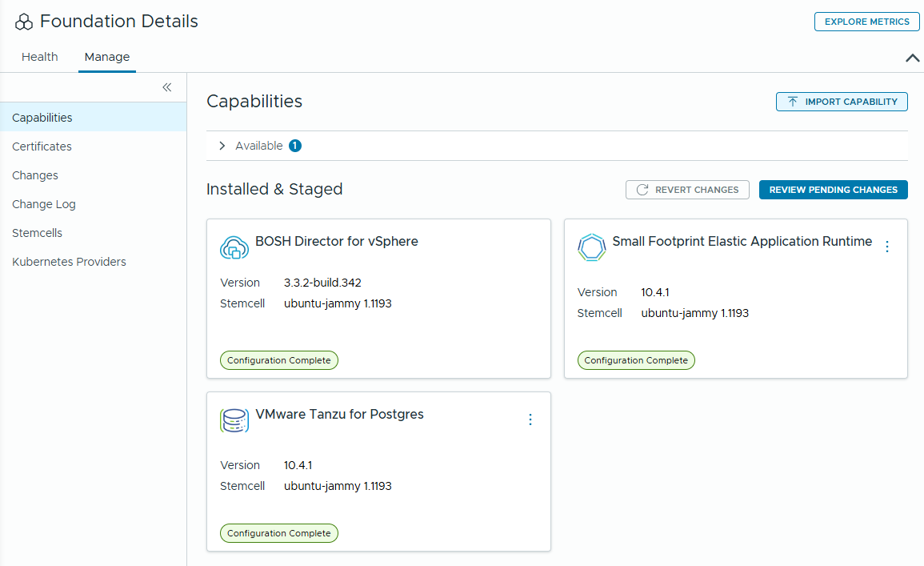This screenshot has width=924, height=566.
Task: Switch to the Health tab
Action: coord(39,57)
